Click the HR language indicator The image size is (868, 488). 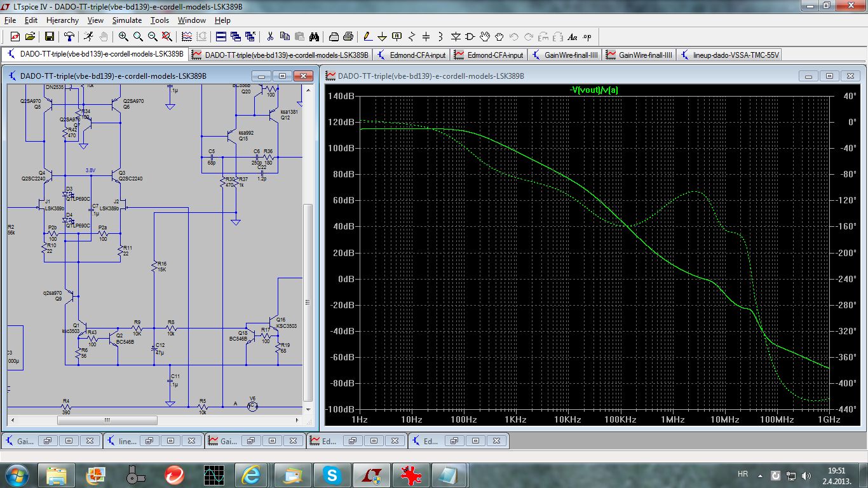(x=742, y=474)
